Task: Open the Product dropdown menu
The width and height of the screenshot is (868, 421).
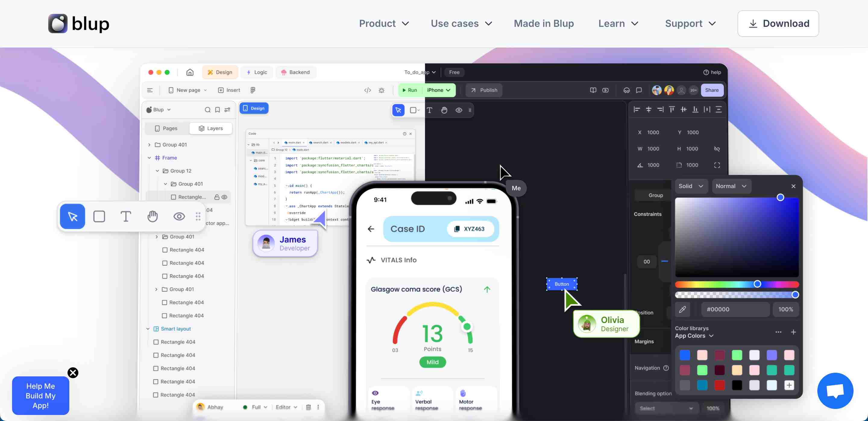Action: [x=384, y=23]
